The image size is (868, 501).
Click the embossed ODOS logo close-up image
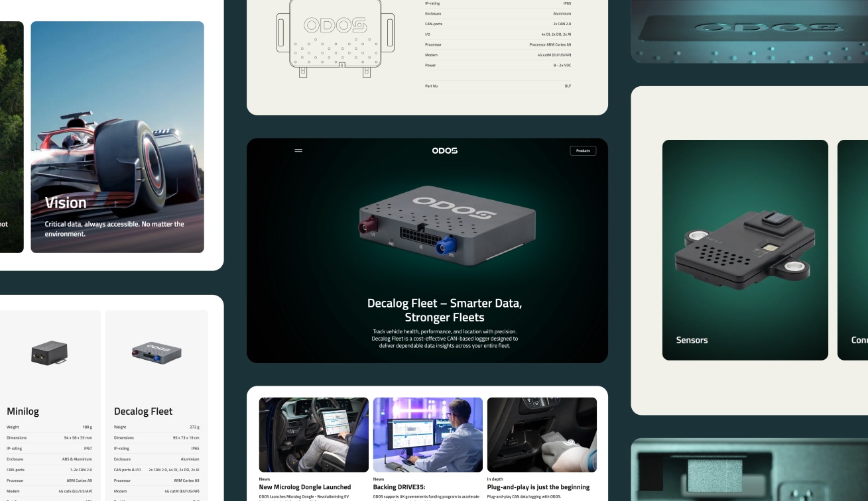click(749, 31)
